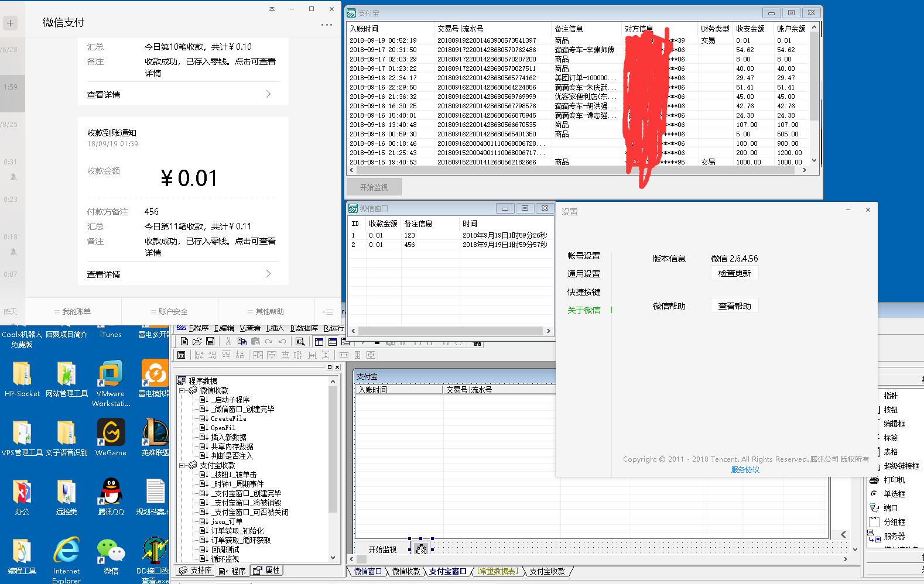Switch to the 属性 panel tab

click(x=268, y=571)
